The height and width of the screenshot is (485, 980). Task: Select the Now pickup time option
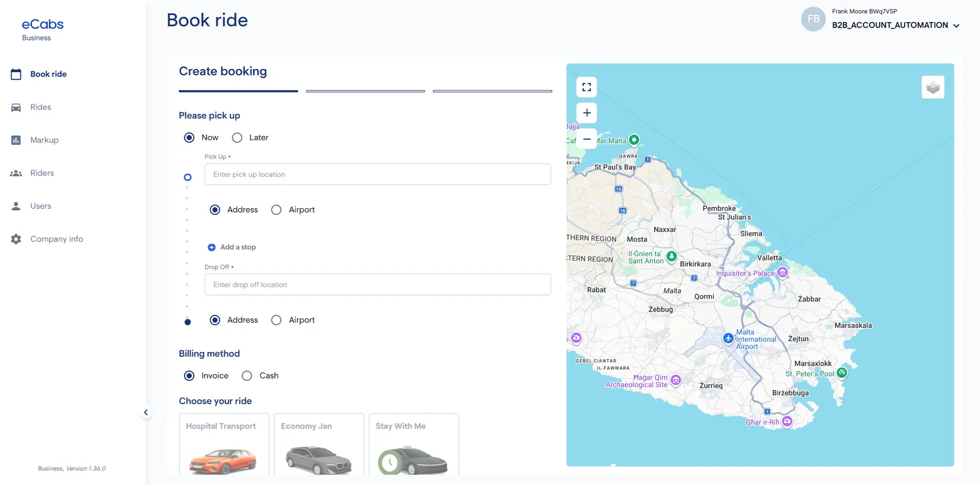point(189,138)
